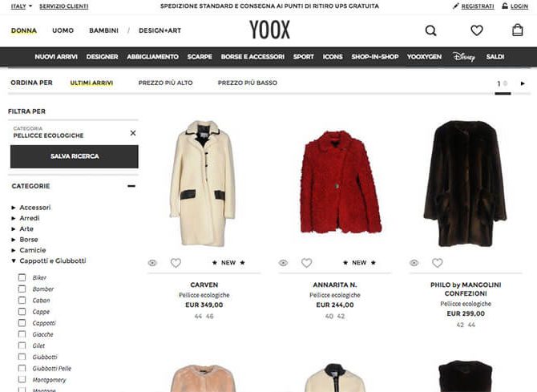537x392 pixels.
Task: Add Philo by Mangolini coat to wishlist
Action: [x=438, y=263]
